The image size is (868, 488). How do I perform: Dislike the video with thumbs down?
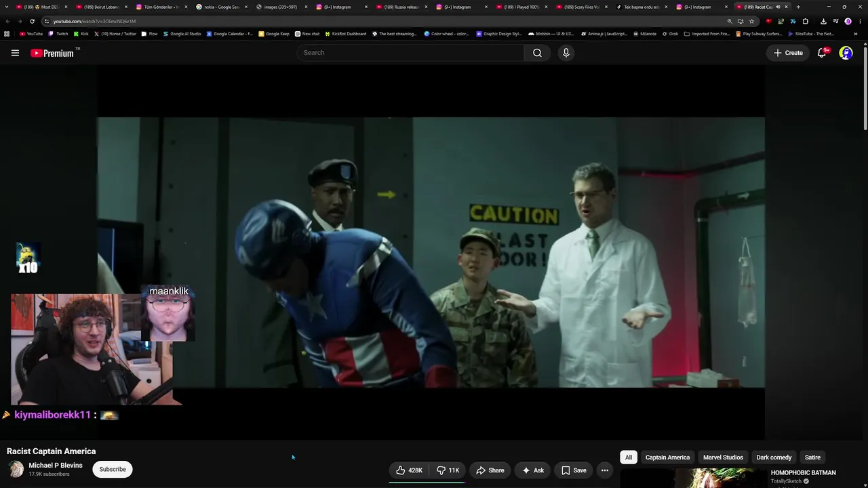(x=448, y=470)
